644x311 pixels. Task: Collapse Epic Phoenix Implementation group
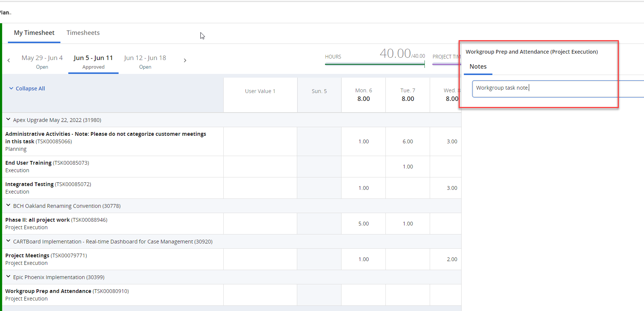pos(8,277)
